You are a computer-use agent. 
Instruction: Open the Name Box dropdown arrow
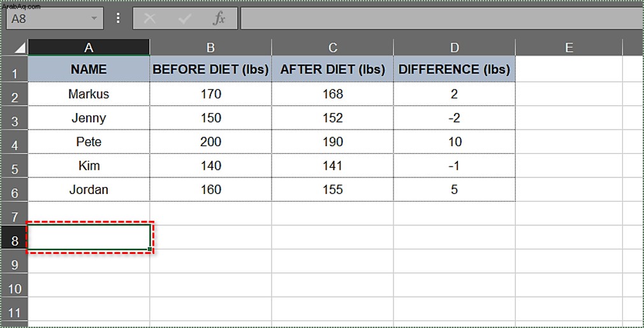[x=94, y=19]
